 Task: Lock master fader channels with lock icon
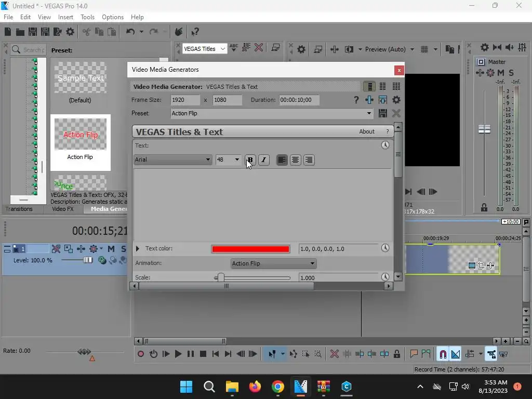[x=484, y=207]
